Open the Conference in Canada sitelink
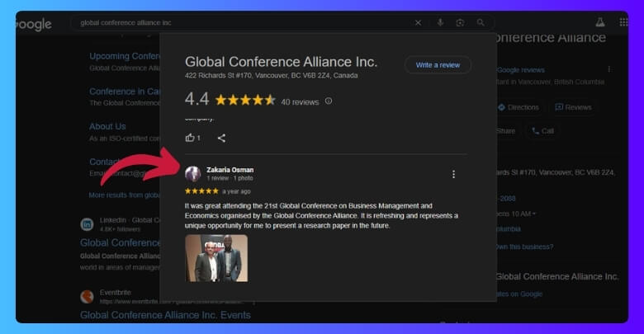644x334 pixels. [x=125, y=91]
